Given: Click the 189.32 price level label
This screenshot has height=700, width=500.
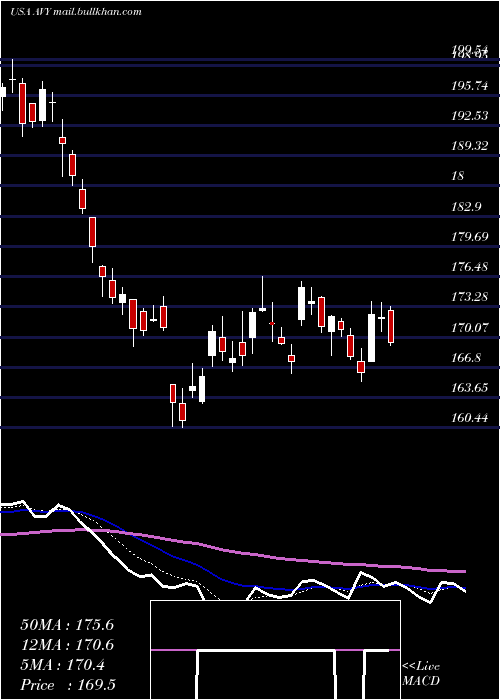Looking at the screenshot, I should 470,146.
